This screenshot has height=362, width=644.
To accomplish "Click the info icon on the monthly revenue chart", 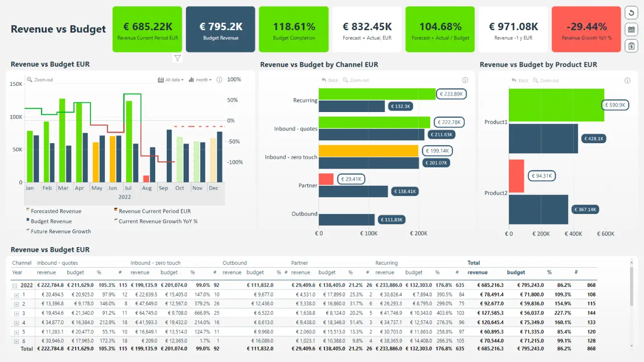I will pyautogui.click(x=219, y=79).
